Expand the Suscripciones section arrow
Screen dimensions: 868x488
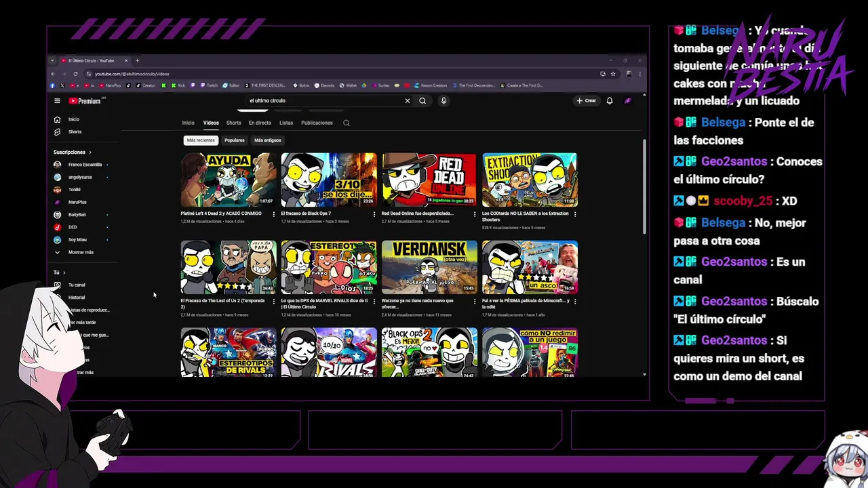point(90,152)
